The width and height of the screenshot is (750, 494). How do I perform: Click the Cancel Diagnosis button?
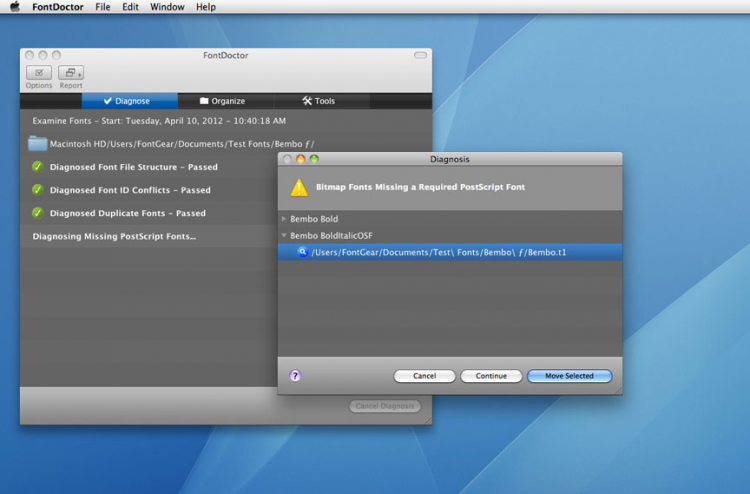(385, 406)
